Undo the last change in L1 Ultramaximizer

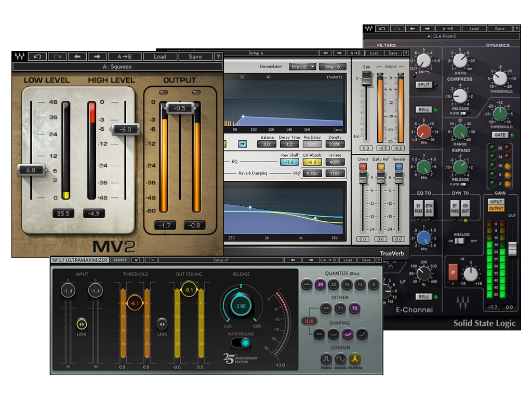point(137,260)
